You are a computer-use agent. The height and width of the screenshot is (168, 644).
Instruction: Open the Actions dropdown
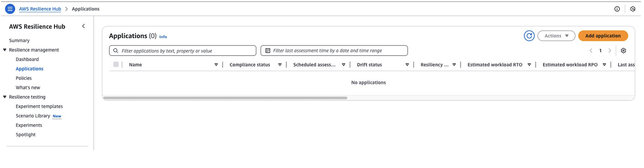coord(556,36)
